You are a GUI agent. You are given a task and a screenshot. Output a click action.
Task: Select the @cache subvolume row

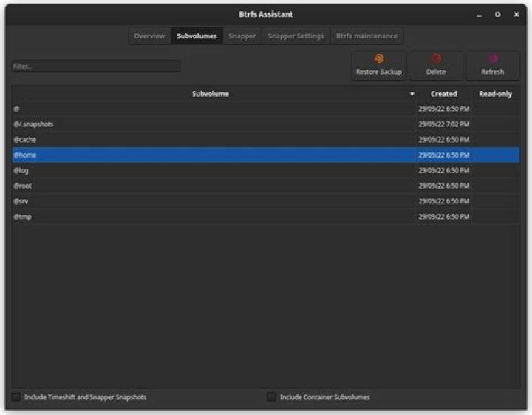tap(266, 140)
